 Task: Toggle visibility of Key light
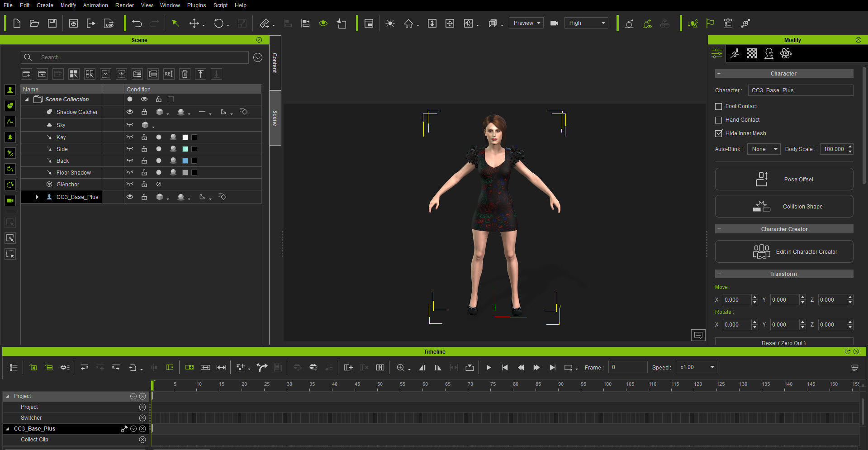click(130, 137)
